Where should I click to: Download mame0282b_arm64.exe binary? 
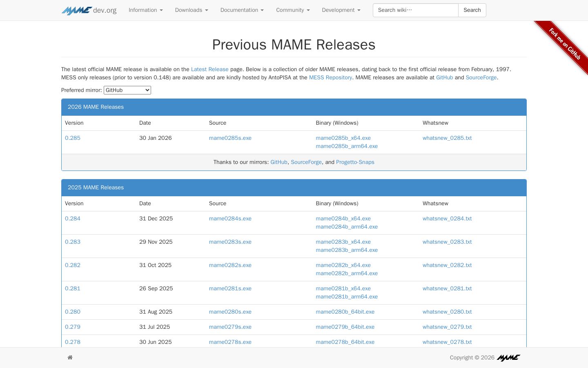[x=347, y=274]
